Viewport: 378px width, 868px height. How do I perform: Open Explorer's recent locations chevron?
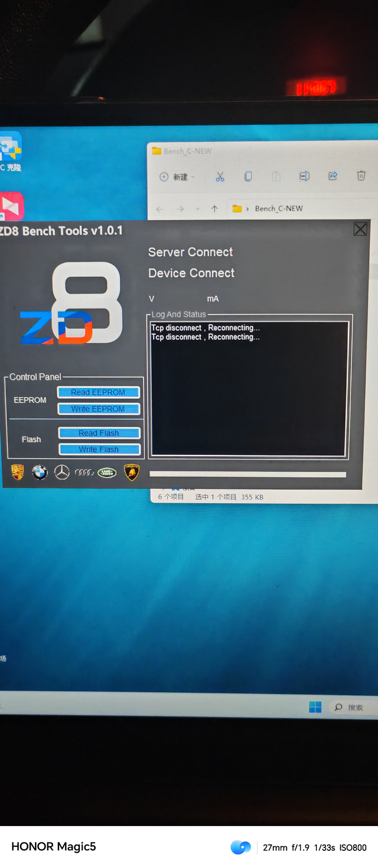pyautogui.click(x=197, y=209)
